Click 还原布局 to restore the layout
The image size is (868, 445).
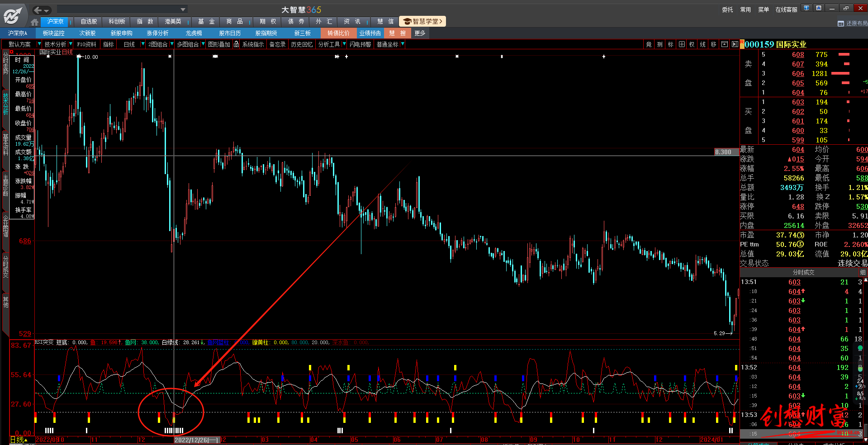click(853, 24)
